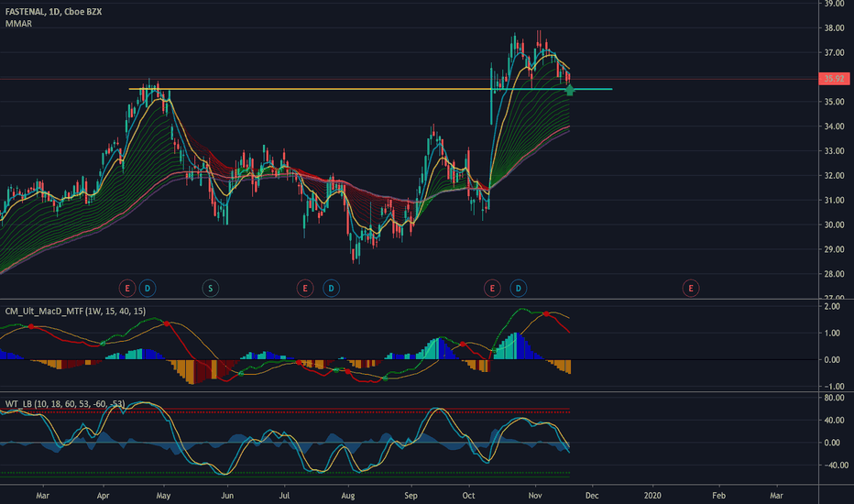Click the 34.00 price axis label
This screenshot has width=854, height=504.
pyautogui.click(x=834, y=126)
